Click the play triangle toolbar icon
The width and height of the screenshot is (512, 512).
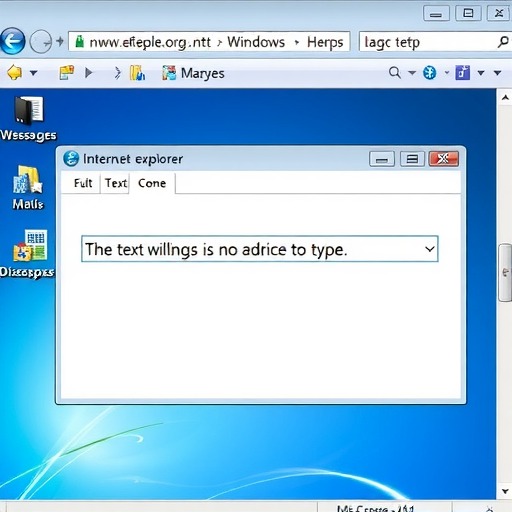[x=88, y=72]
